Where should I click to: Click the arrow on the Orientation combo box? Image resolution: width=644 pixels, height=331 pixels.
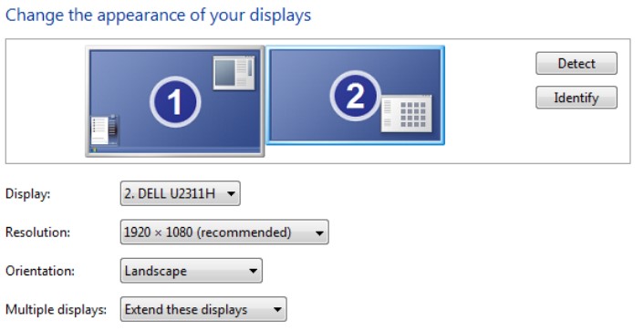click(x=253, y=271)
